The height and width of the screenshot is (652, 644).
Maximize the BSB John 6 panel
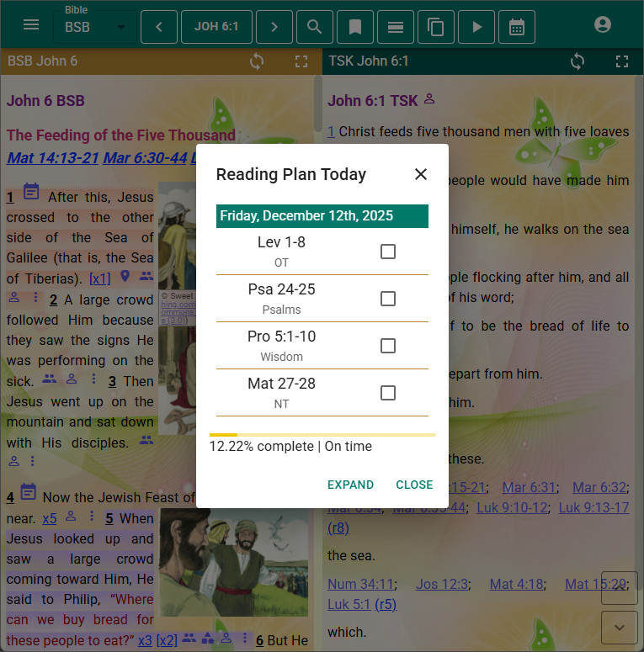point(301,61)
